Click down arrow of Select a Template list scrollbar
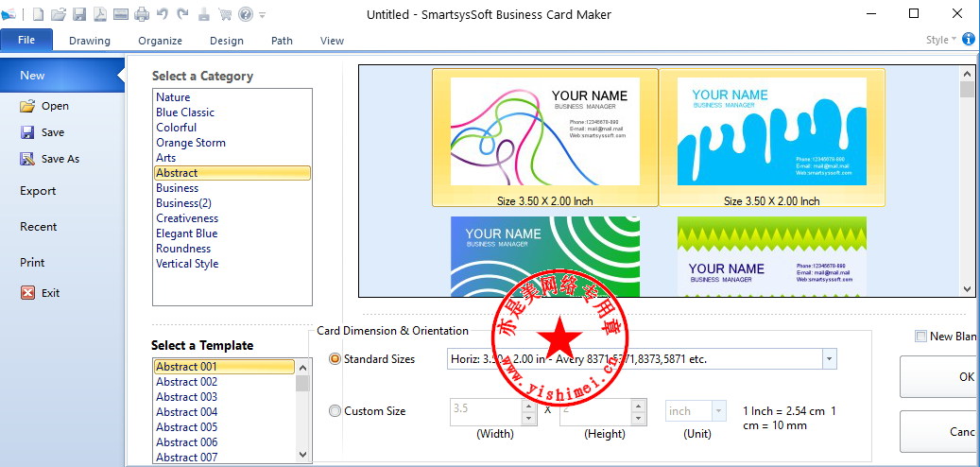 tap(302, 455)
